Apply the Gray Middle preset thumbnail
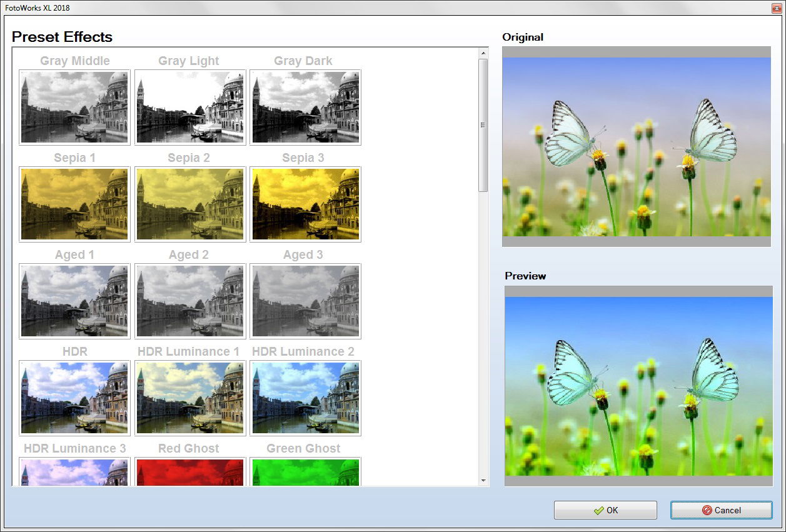The width and height of the screenshot is (786, 532). point(74,108)
